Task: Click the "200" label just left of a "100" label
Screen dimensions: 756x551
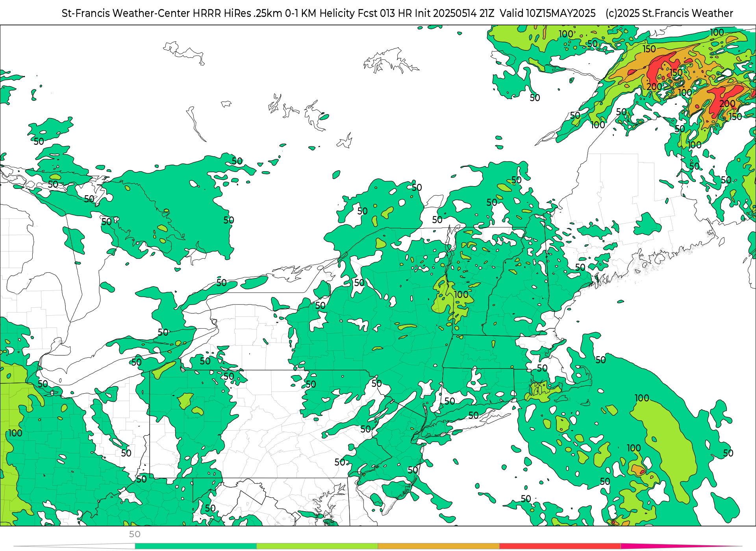Action: [654, 87]
